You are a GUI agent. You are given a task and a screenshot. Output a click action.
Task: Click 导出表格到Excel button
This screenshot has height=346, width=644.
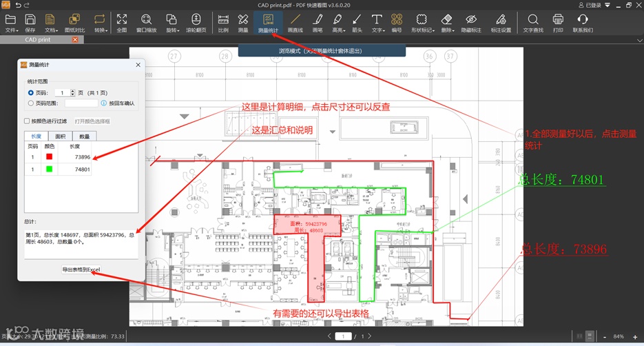coord(81,269)
